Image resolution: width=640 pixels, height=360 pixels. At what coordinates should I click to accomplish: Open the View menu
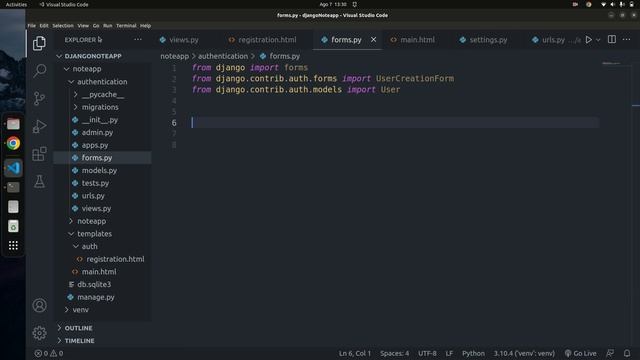[x=83, y=25]
